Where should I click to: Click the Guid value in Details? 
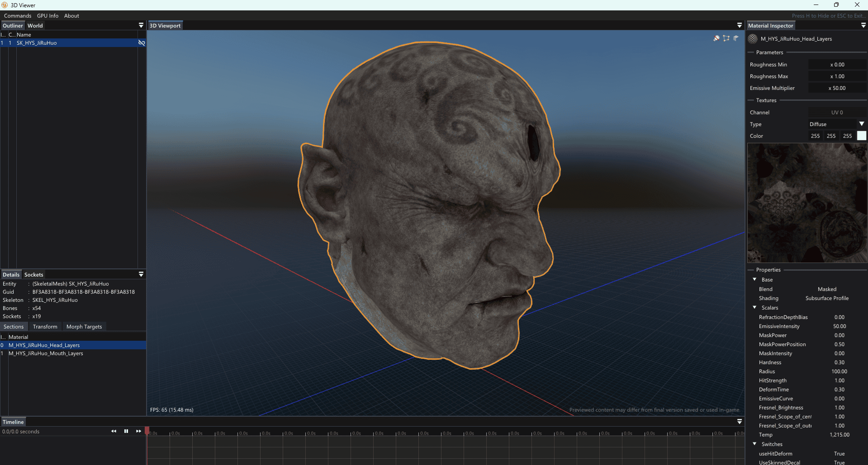(x=84, y=292)
